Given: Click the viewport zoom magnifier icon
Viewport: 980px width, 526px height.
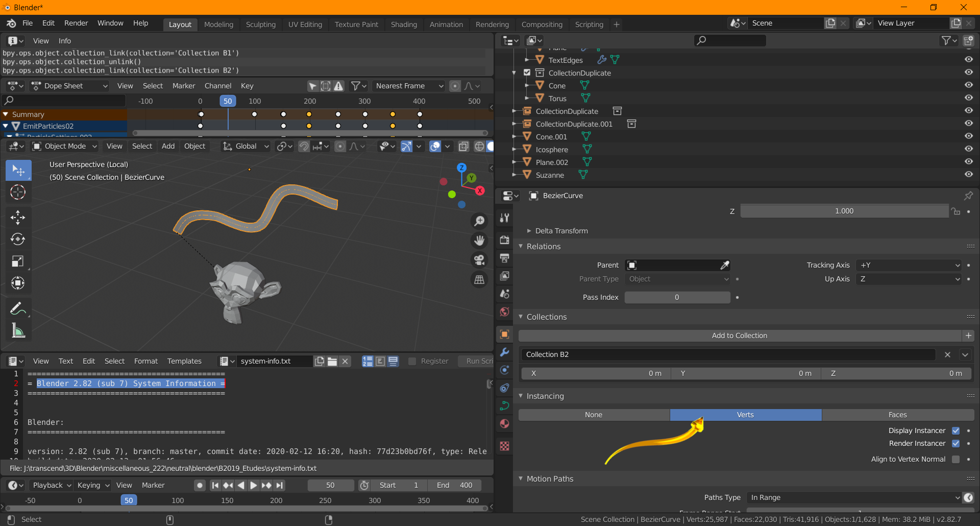Looking at the screenshot, I should tap(479, 221).
